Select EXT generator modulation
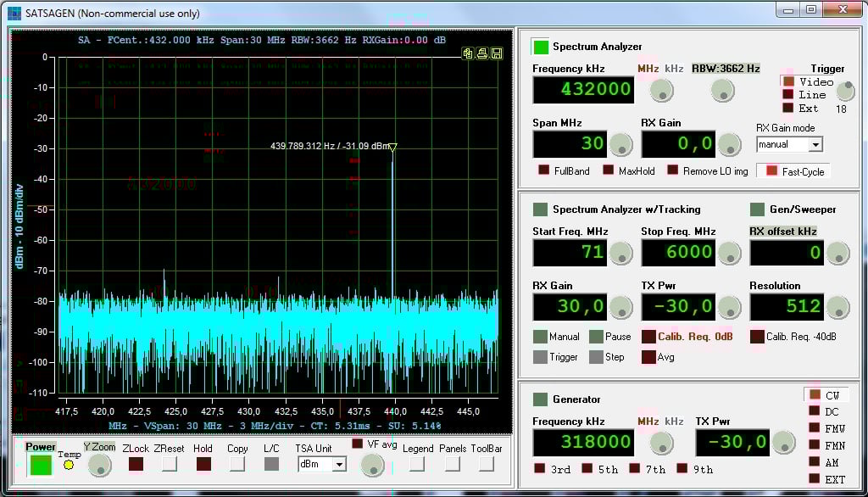Screen dimensions: 868x497 point(815,478)
